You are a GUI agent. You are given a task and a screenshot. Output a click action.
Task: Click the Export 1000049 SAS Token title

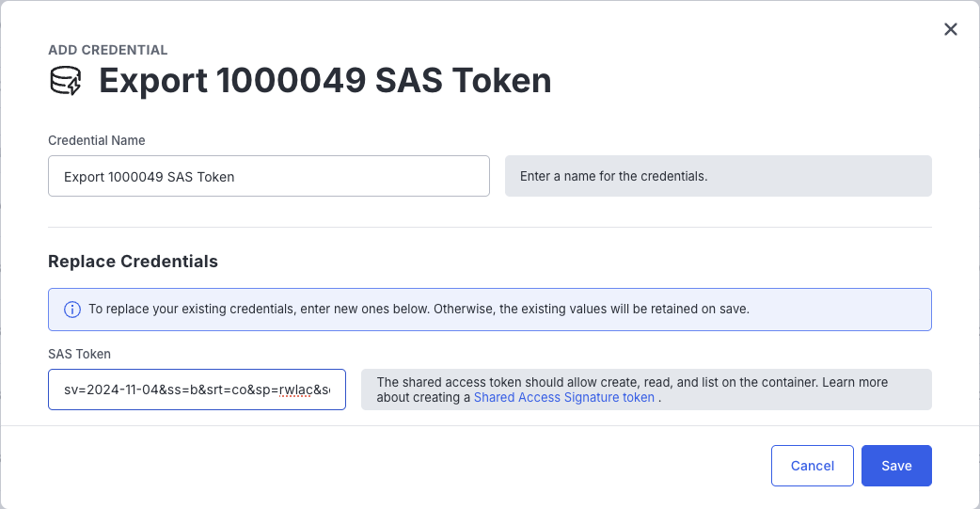(x=324, y=81)
